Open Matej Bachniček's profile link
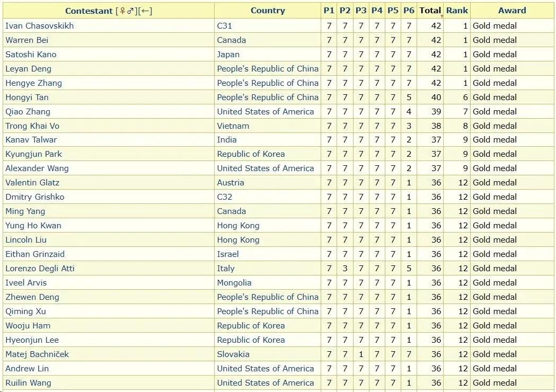The height and width of the screenshot is (392, 556). [37, 354]
